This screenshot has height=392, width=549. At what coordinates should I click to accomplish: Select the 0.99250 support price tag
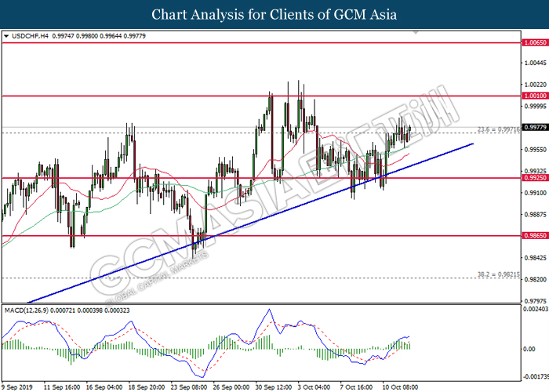[x=534, y=178]
